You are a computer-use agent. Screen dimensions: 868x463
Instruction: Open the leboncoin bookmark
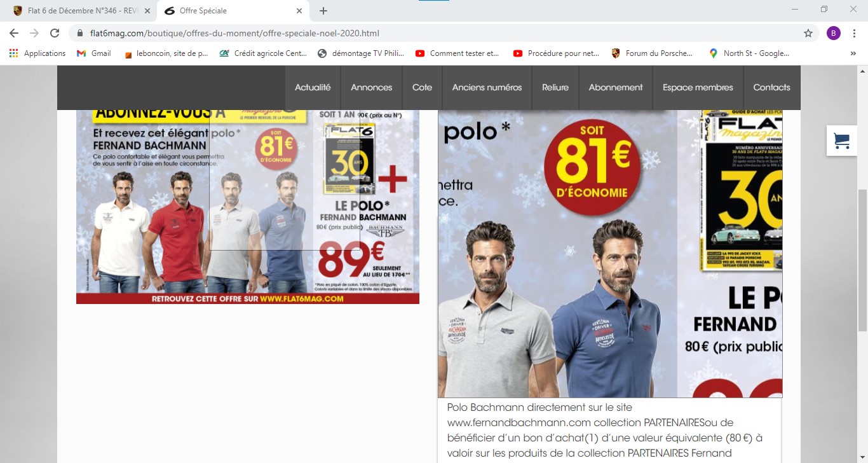[166, 53]
